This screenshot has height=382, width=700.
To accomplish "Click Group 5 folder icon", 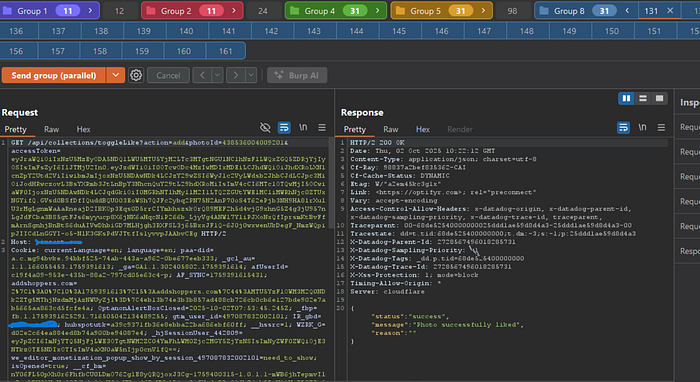I will 400,11.
